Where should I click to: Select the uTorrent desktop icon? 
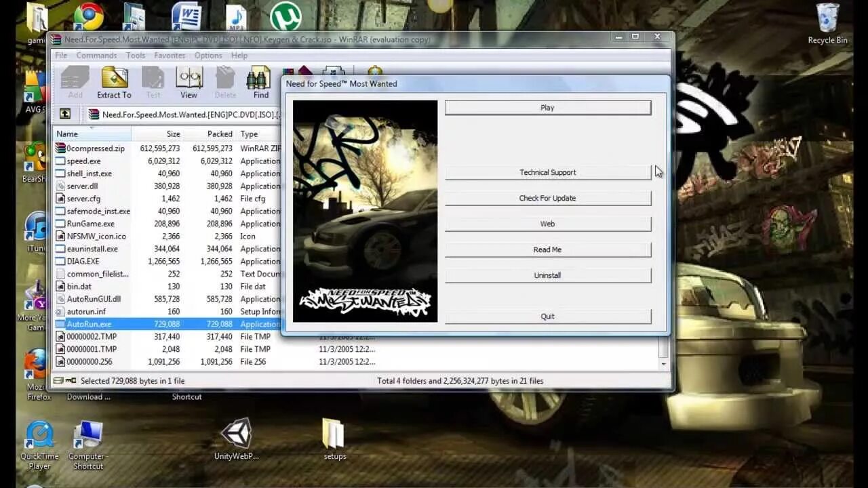pyautogui.click(x=285, y=16)
